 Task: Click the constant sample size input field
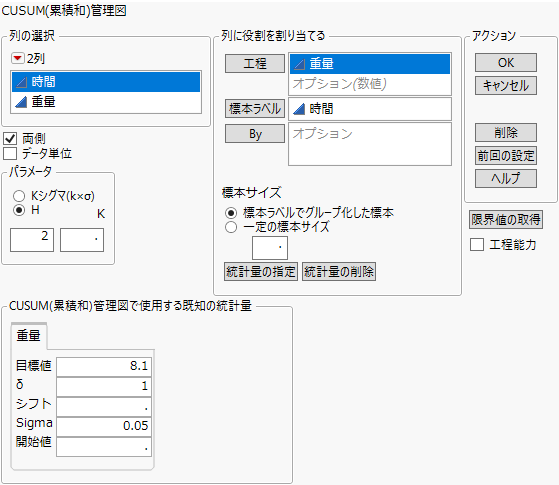click(270, 248)
